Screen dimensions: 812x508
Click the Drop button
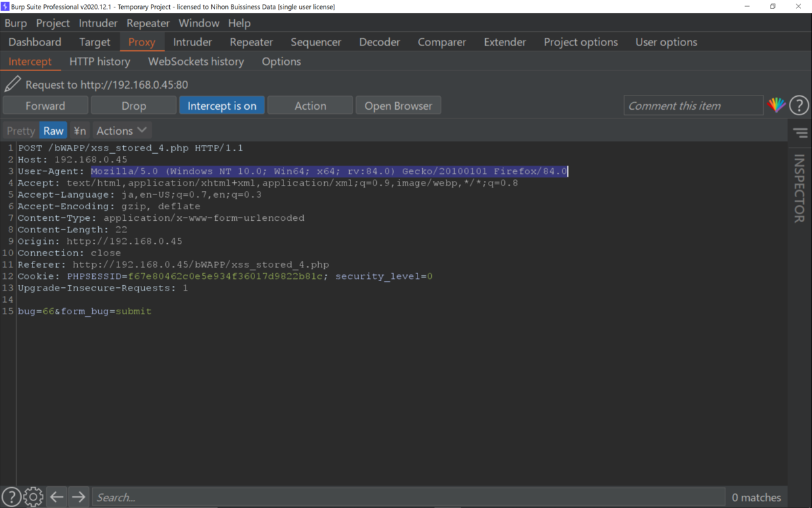(x=134, y=106)
